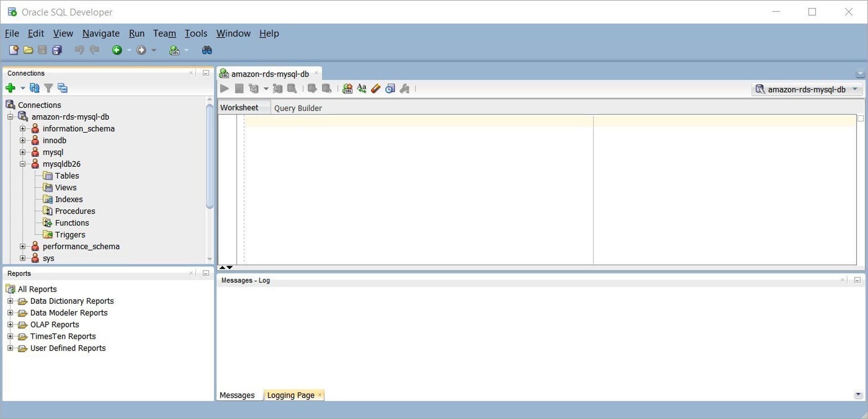Click the gray Forward navigation arrow
868x419 pixels.
tap(141, 50)
